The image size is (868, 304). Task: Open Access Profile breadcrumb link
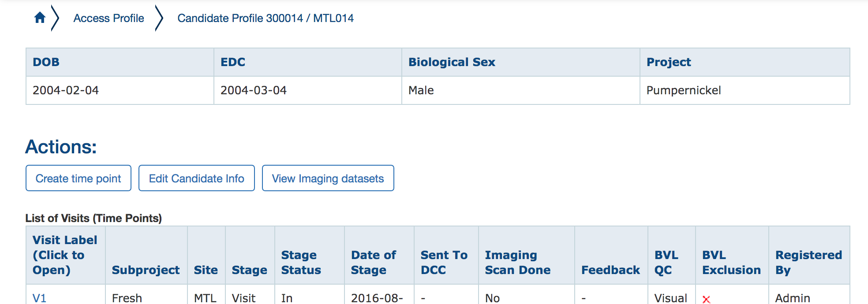108,18
